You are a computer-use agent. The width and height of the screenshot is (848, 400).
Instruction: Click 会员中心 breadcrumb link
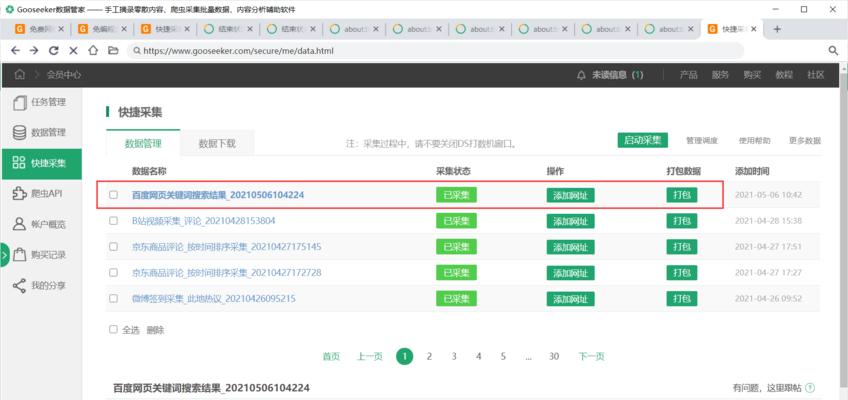tap(64, 75)
